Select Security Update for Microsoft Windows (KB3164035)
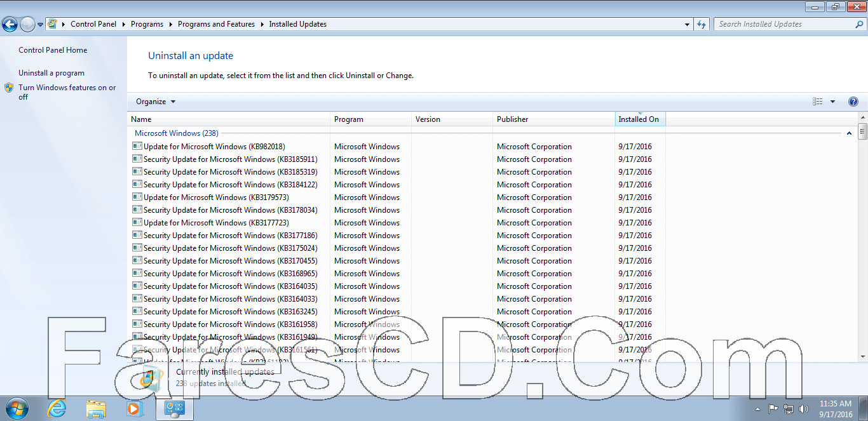This screenshot has width=868, height=421. pyautogui.click(x=230, y=286)
